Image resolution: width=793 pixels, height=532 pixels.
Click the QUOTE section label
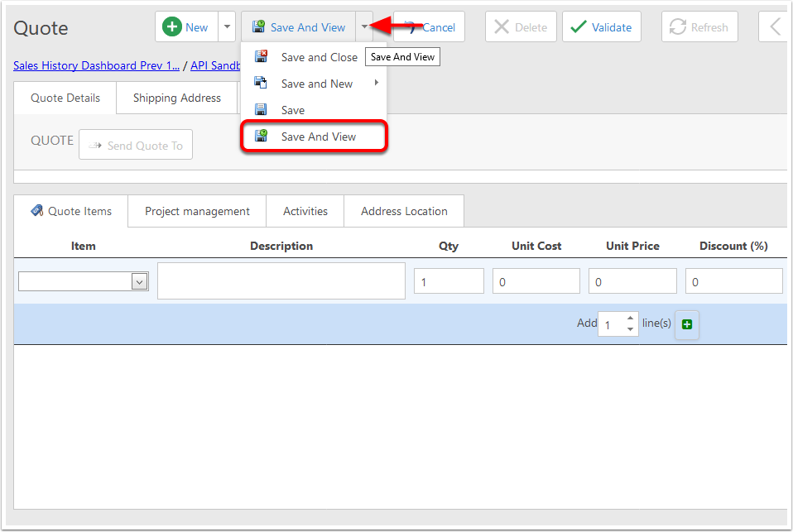[52, 140]
